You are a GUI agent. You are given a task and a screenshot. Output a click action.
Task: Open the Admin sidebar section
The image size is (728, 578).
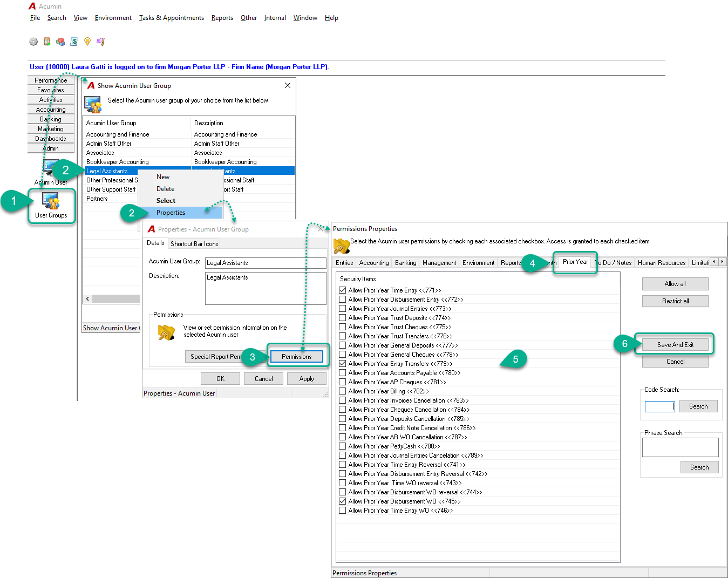point(51,148)
